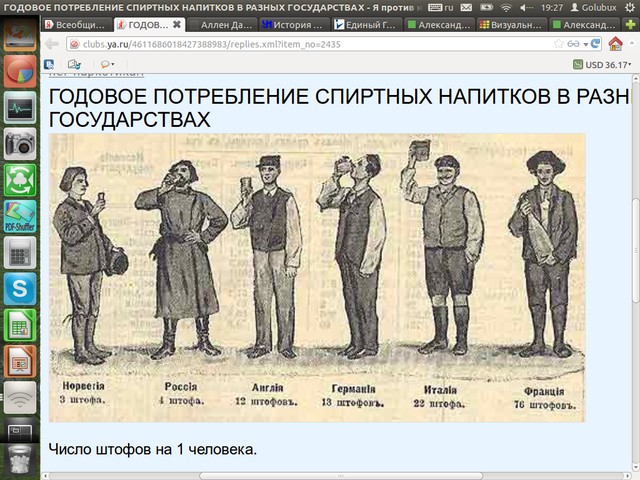Open the sound volume indicator
Screen dimensions: 640x480
(x=527, y=7)
